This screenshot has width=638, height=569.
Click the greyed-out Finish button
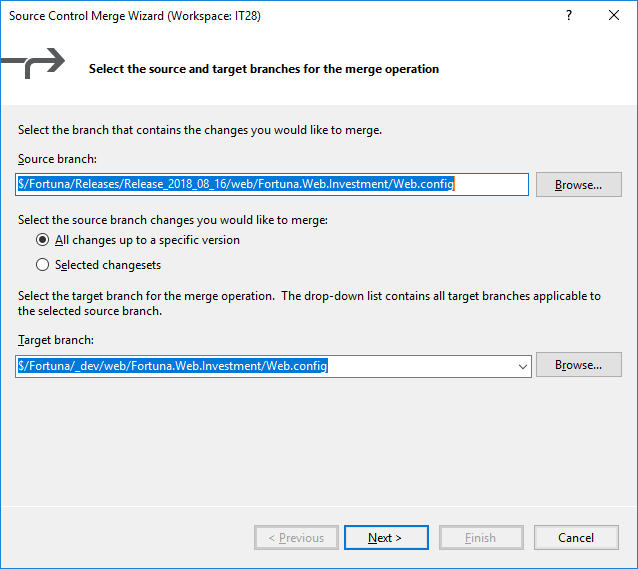(480, 538)
